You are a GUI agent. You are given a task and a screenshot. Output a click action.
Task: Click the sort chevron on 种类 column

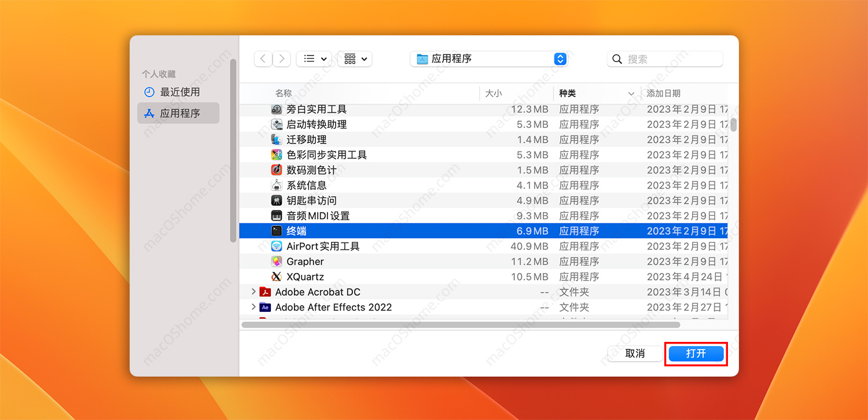click(x=632, y=93)
